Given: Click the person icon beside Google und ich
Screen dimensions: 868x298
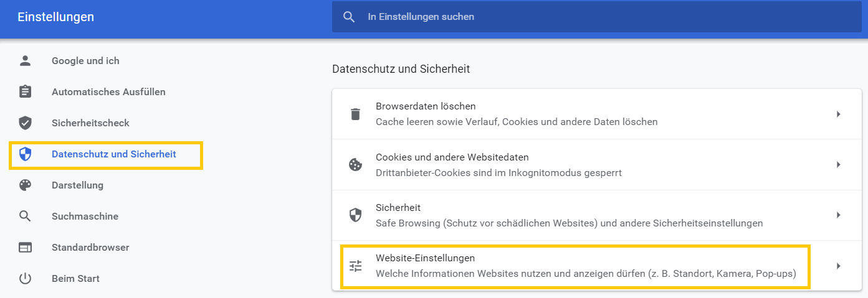Looking at the screenshot, I should coord(25,61).
